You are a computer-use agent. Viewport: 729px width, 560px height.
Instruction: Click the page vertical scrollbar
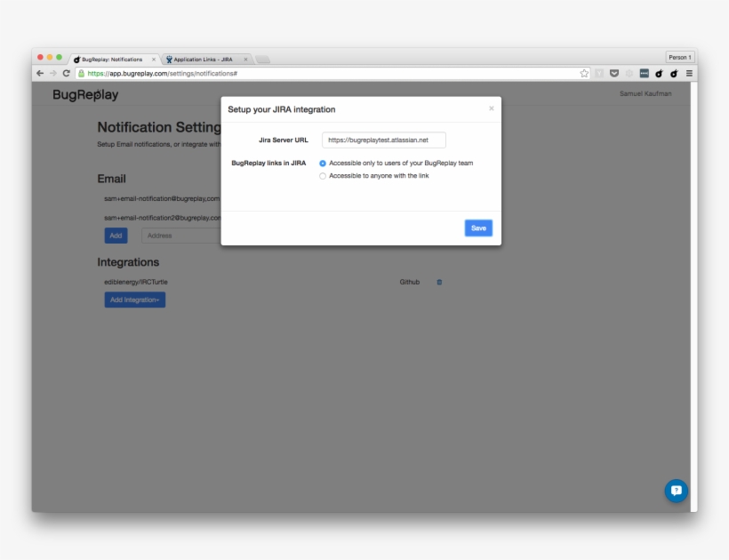point(693,297)
